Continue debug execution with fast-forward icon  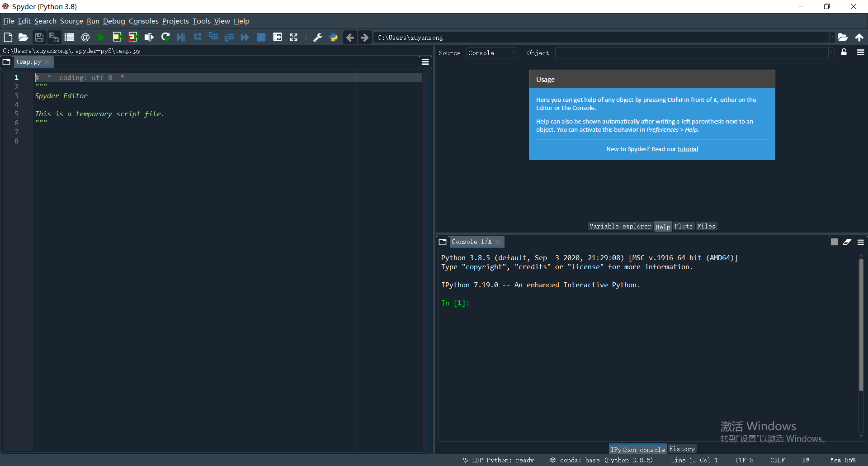pos(245,37)
